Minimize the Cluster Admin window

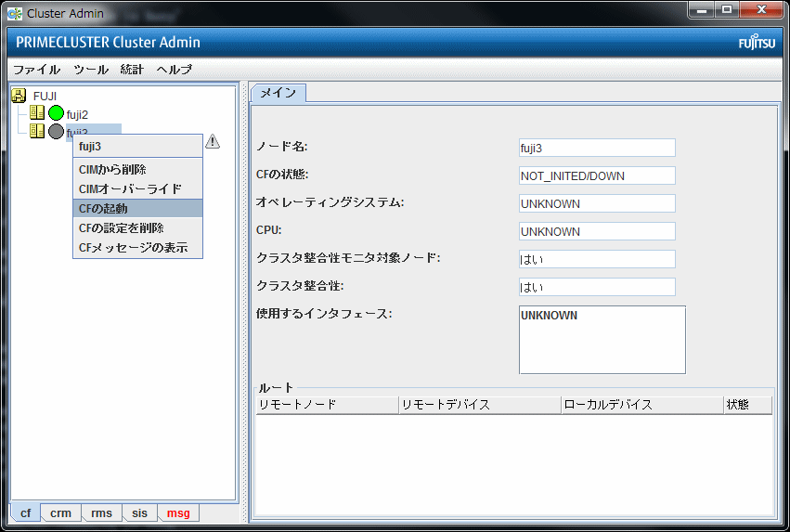701,9
